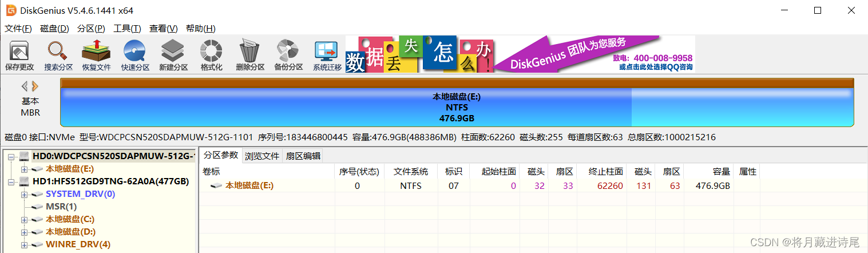This screenshot has height=253, width=868.
Task: Expand the 本地磁盘(D:) tree node
Action: pos(24,232)
